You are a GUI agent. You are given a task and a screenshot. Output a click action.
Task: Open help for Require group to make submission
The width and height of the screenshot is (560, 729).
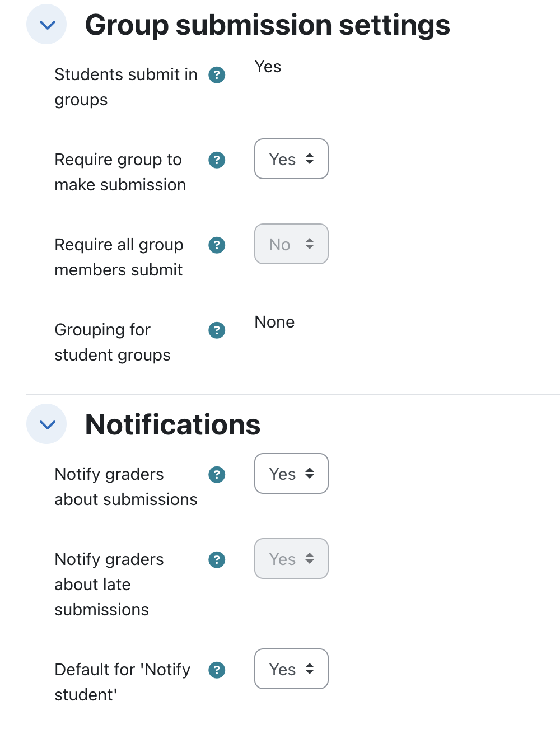[217, 160]
